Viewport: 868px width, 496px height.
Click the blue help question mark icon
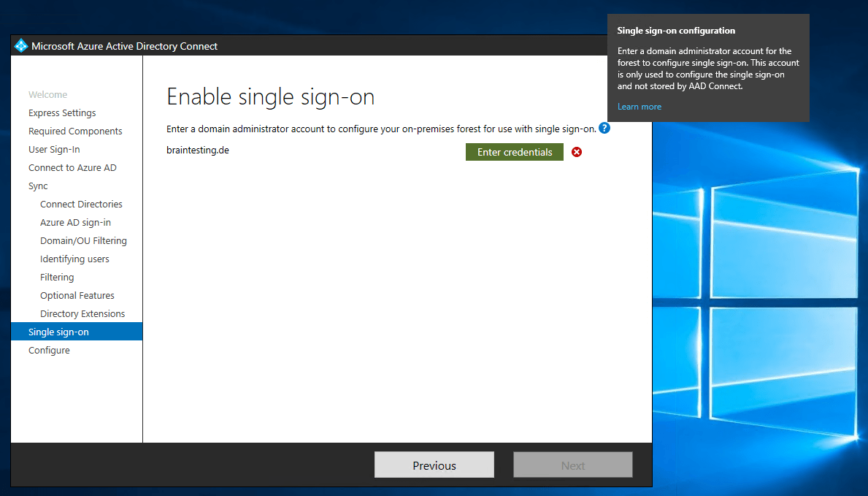tap(604, 129)
